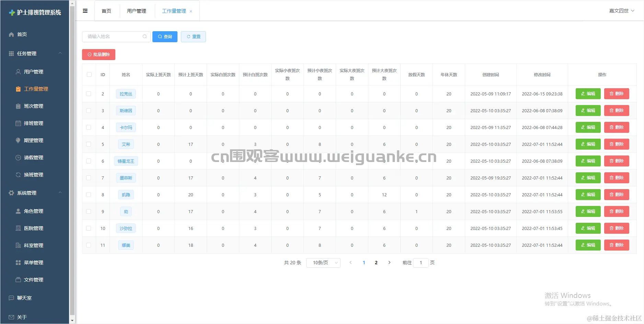Viewport: 644px width, 324px height.
Task: Click the previous page arrow
Action: pyautogui.click(x=350, y=263)
